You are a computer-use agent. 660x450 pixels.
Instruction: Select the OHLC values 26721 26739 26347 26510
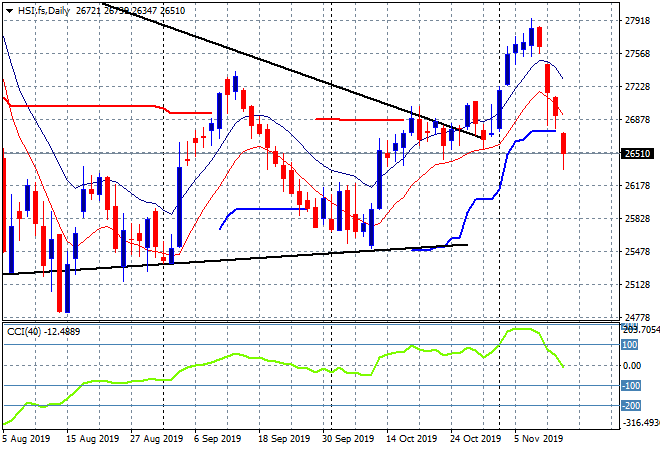click(130, 11)
